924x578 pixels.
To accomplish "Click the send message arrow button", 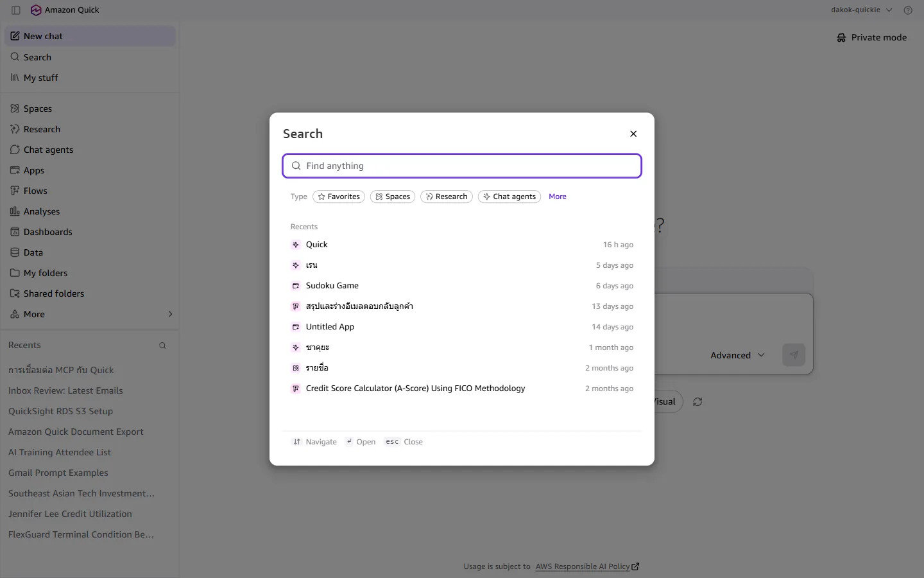I will coord(794,355).
